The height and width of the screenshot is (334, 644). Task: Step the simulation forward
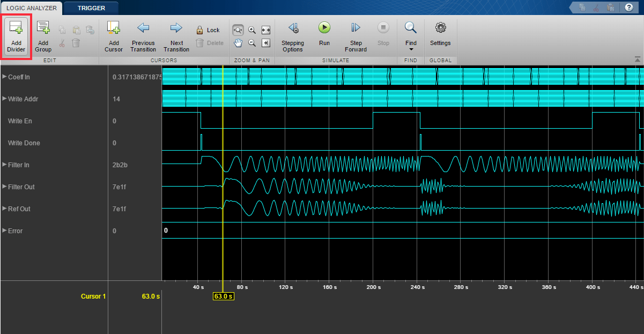click(356, 36)
